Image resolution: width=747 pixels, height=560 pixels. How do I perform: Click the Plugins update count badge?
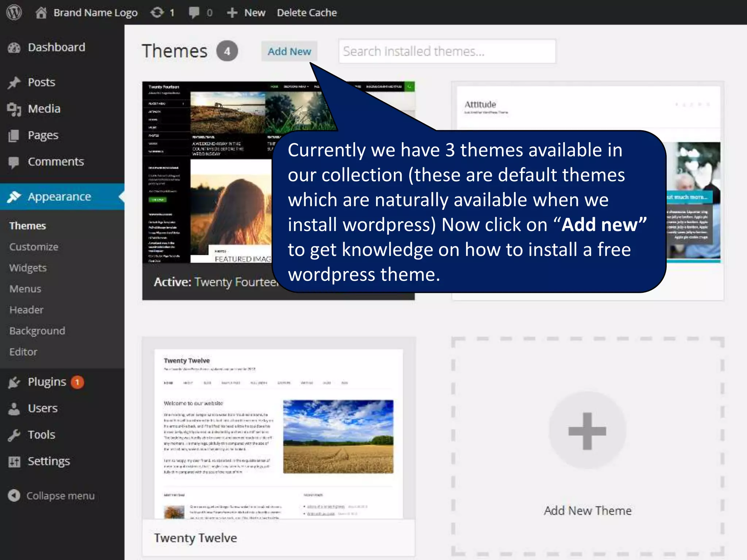pyautogui.click(x=77, y=382)
